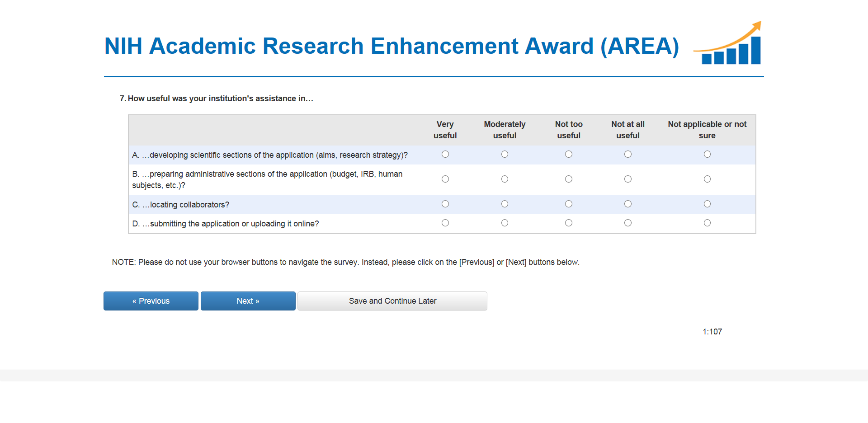
Task: Select Very useful for submitting the application
Action: coord(445,223)
